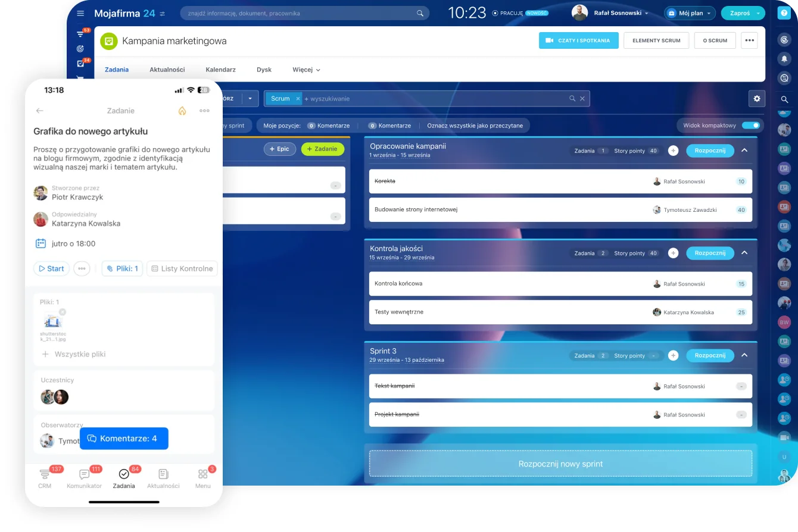
Task: Open the notifications bell in right sidebar
Action: [x=784, y=59]
